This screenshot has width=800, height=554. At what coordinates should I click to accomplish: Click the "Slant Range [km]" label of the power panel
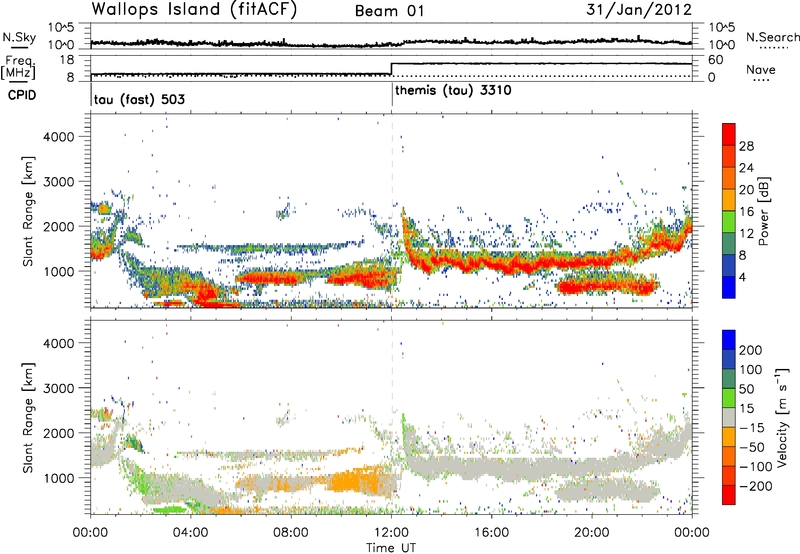[28, 211]
